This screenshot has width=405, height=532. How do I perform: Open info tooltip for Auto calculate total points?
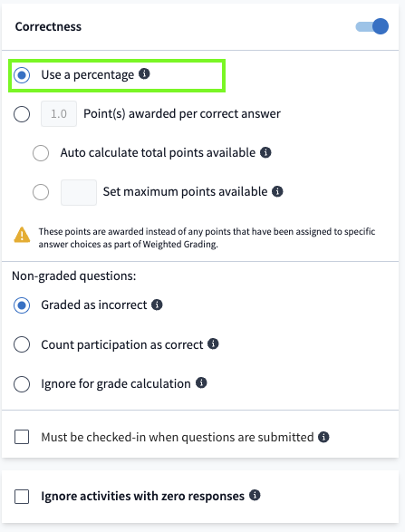click(x=265, y=152)
